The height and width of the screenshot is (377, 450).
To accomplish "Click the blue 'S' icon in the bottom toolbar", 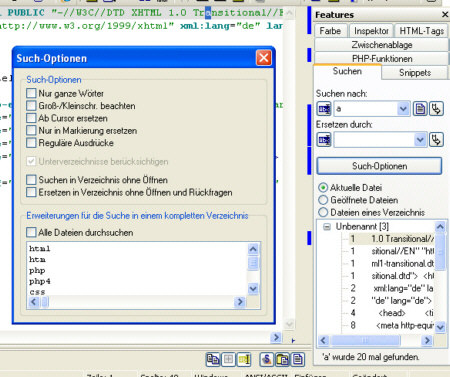I will [x=266, y=359].
